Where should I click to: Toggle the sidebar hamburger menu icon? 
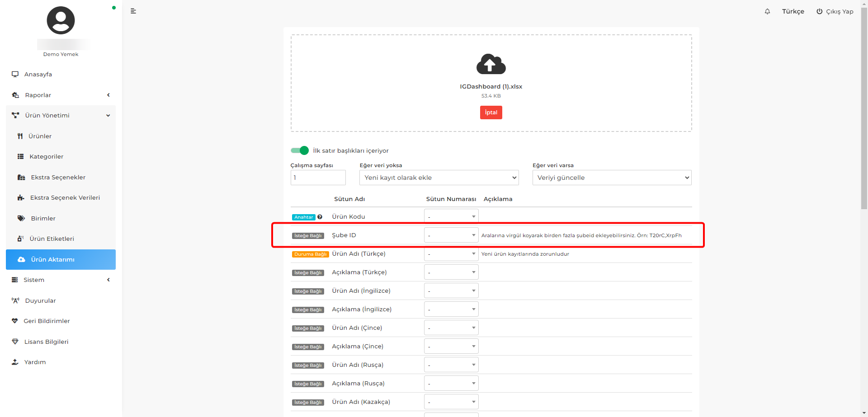click(133, 11)
